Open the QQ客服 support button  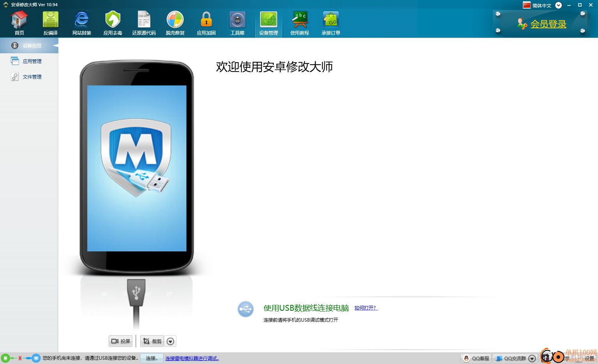pos(477,358)
